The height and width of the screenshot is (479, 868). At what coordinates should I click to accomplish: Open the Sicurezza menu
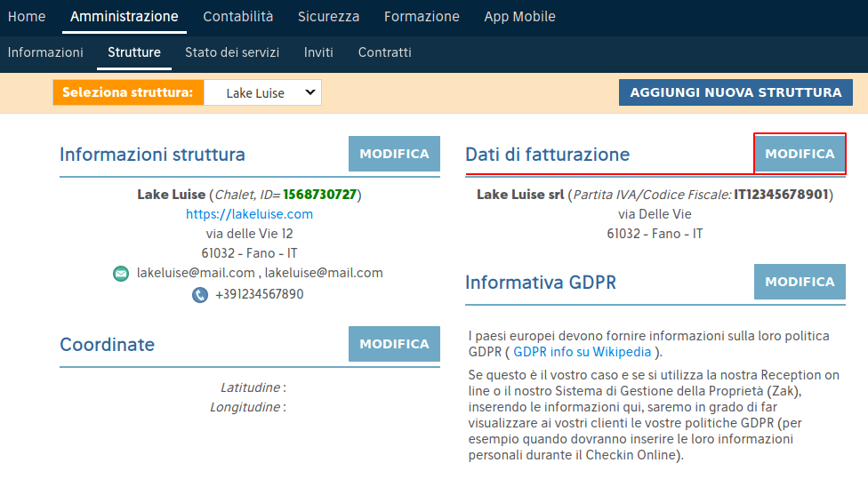328,17
